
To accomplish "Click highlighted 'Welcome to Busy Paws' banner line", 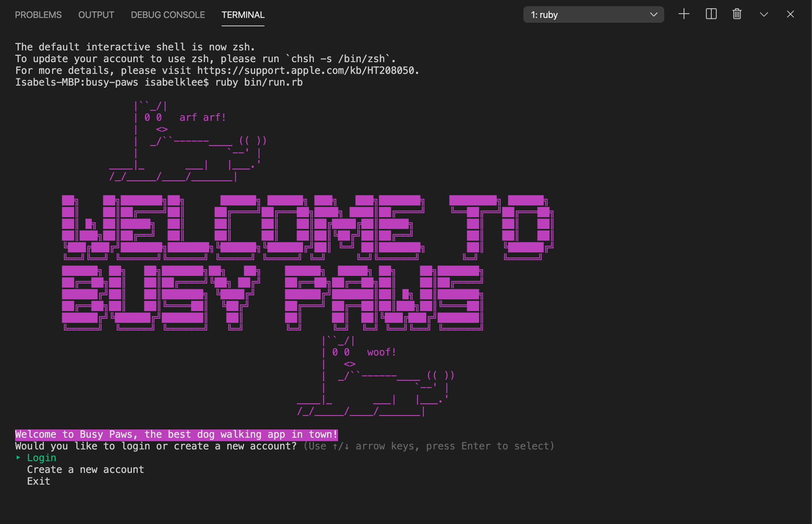I will (x=176, y=434).
